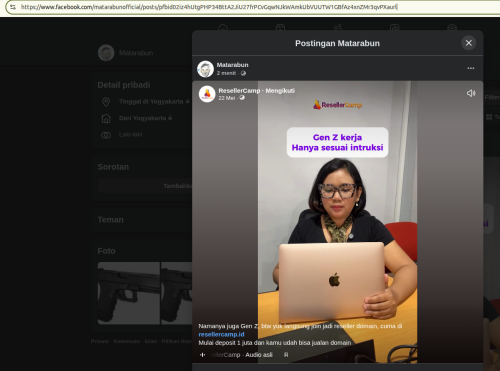Click the Matarabun avatar on background profile
The image size is (500, 371).
click(106, 53)
